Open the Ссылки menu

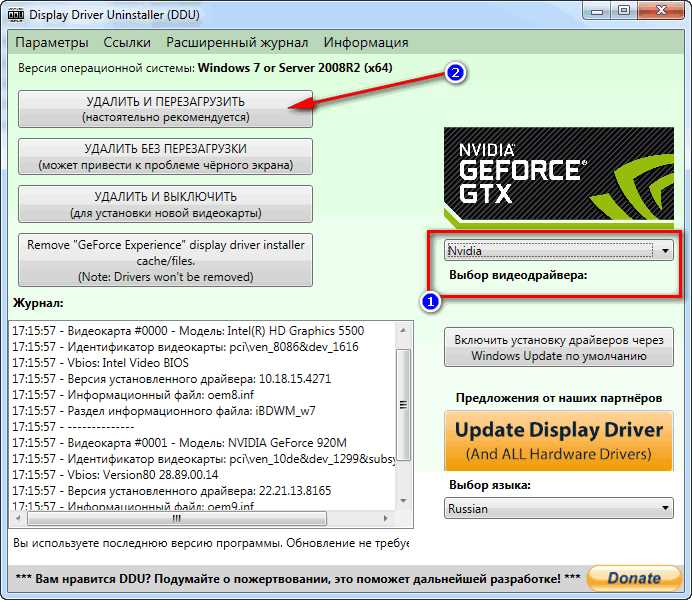[x=127, y=42]
